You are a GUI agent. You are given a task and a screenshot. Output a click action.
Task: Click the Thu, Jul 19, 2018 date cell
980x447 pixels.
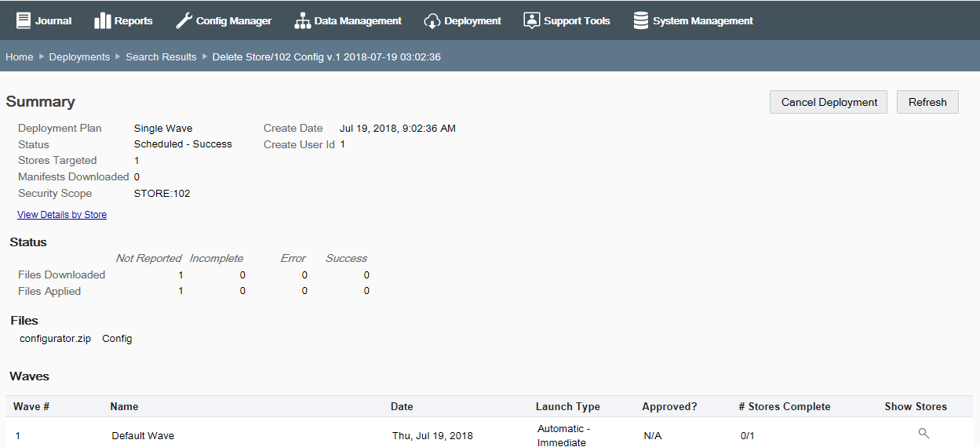(x=432, y=435)
